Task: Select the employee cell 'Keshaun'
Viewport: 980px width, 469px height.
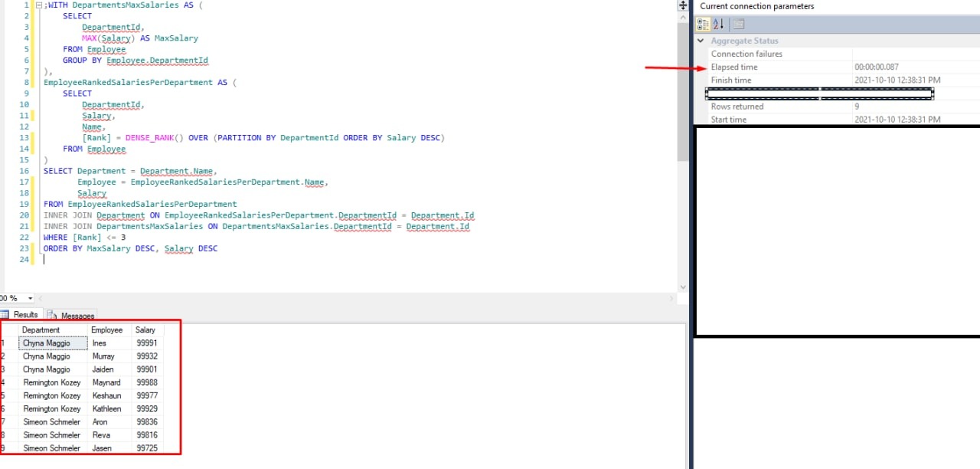Action: 109,395
